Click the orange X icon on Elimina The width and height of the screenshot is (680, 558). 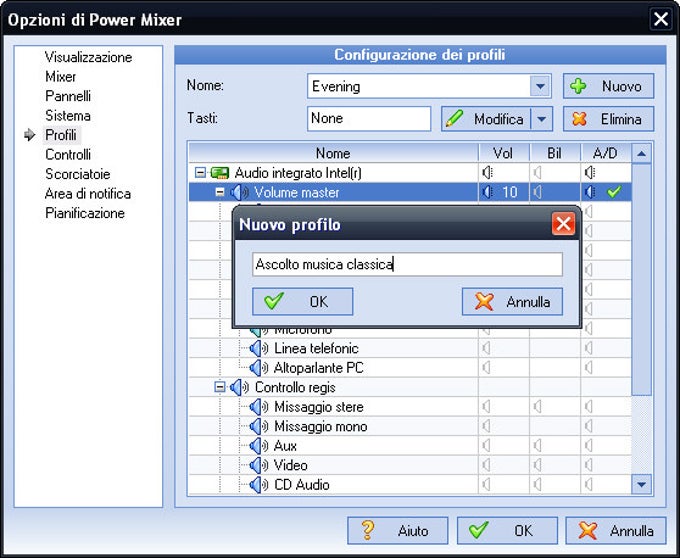coord(579,119)
